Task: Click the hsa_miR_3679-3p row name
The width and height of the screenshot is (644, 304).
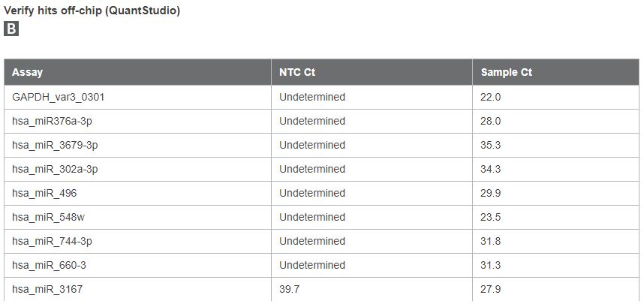Action: [55, 145]
